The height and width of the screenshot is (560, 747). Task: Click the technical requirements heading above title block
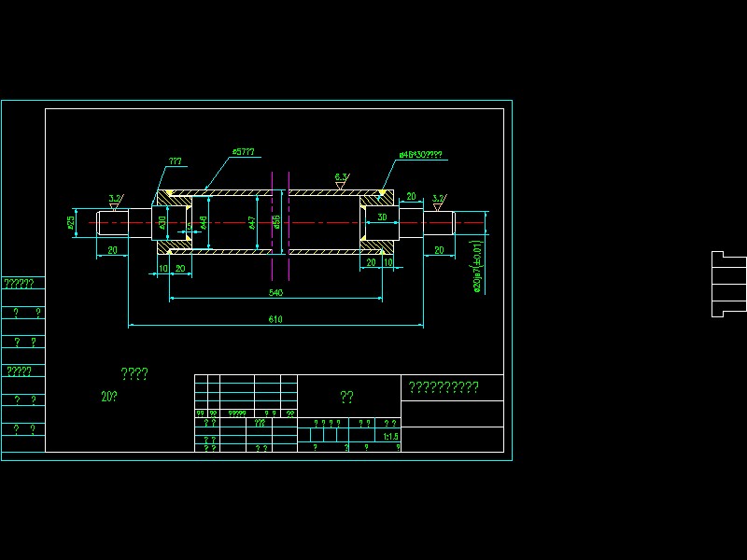(134, 373)
